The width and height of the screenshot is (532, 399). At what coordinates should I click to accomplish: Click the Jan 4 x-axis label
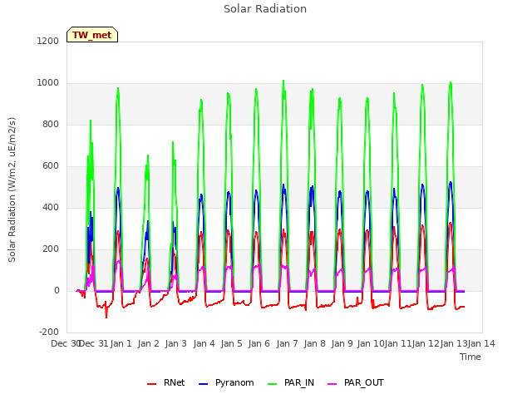click(204, 343)
